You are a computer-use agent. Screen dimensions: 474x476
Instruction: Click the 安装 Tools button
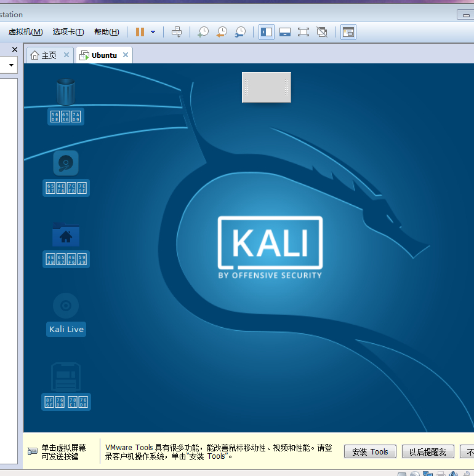(370, 452)
